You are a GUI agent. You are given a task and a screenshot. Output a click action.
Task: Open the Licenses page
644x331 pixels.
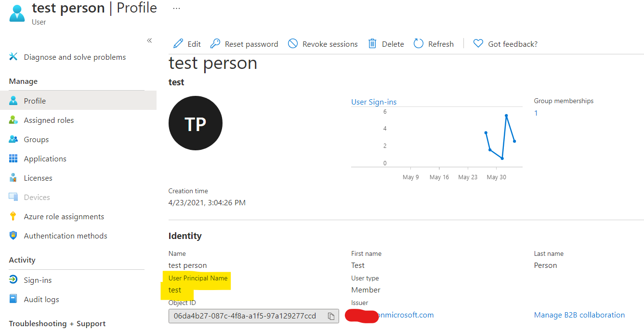click(38, 178)
